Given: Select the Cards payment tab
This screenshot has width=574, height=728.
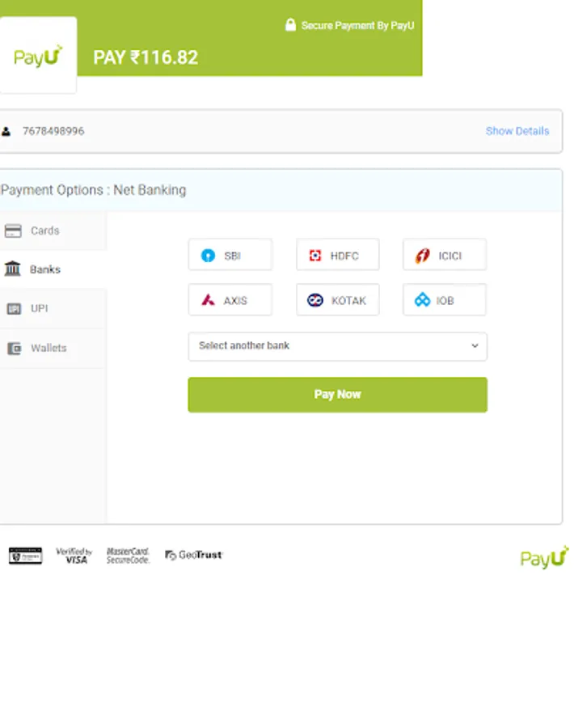Looking at the screenshot, I should click(44, 231).
